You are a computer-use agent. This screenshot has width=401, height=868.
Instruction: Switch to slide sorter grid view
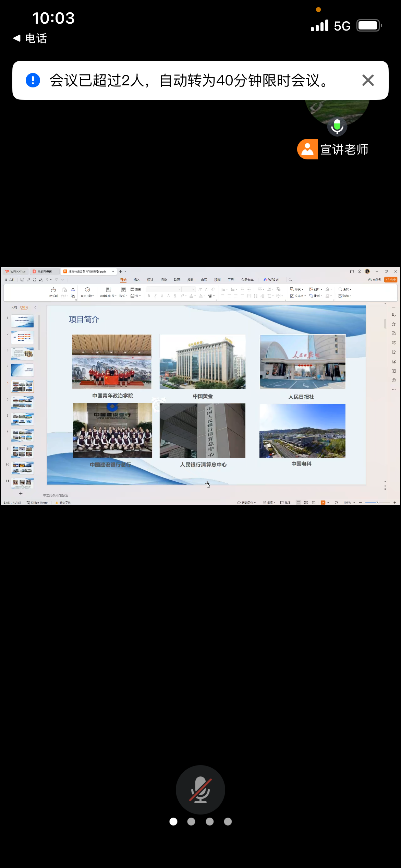(x=306, y=503)
